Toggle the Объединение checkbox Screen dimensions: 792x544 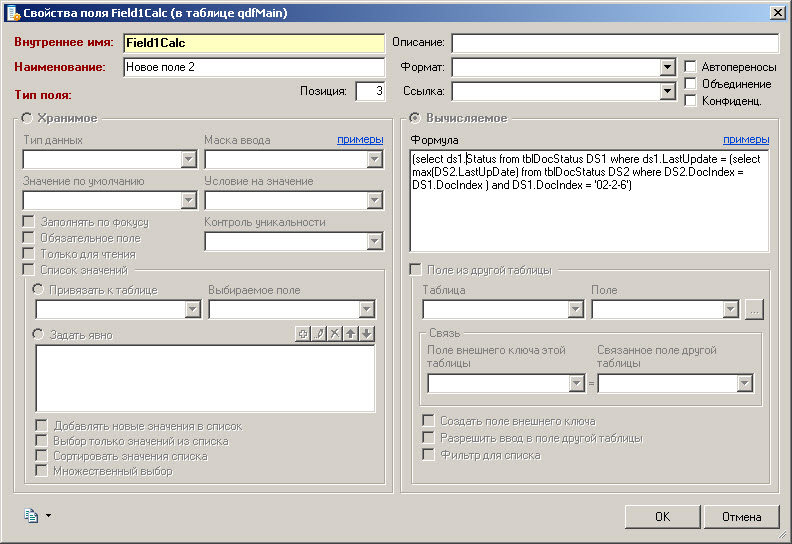tap(691, 84)
